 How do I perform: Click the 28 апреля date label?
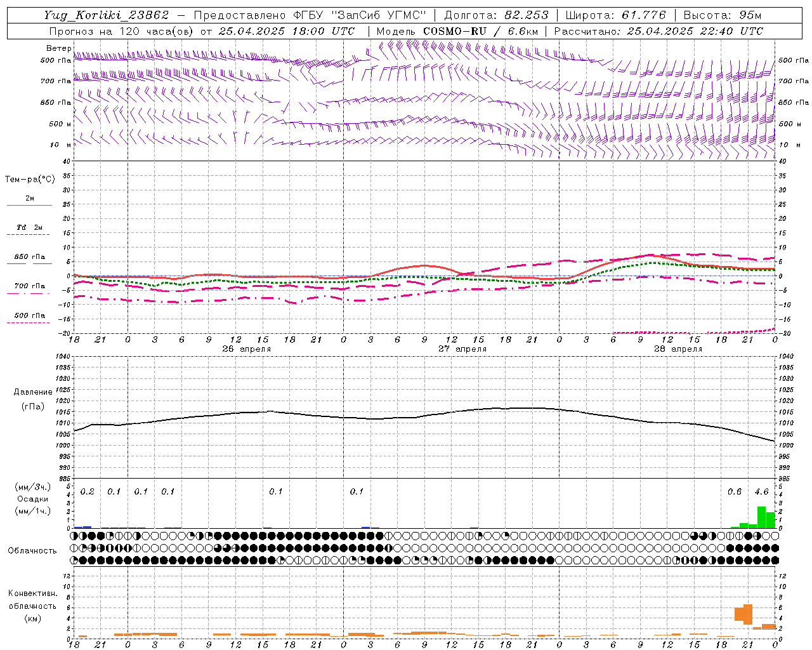(x=678, y=349)
